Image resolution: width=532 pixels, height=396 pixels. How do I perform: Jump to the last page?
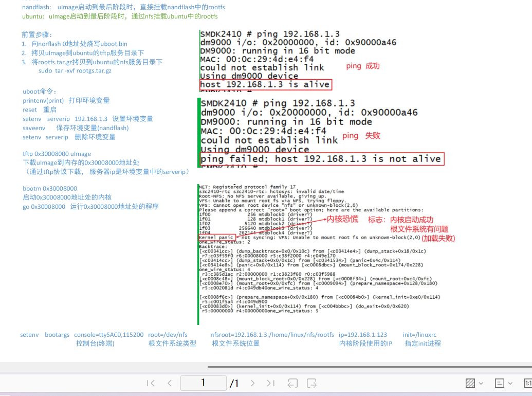pos(270,383)
